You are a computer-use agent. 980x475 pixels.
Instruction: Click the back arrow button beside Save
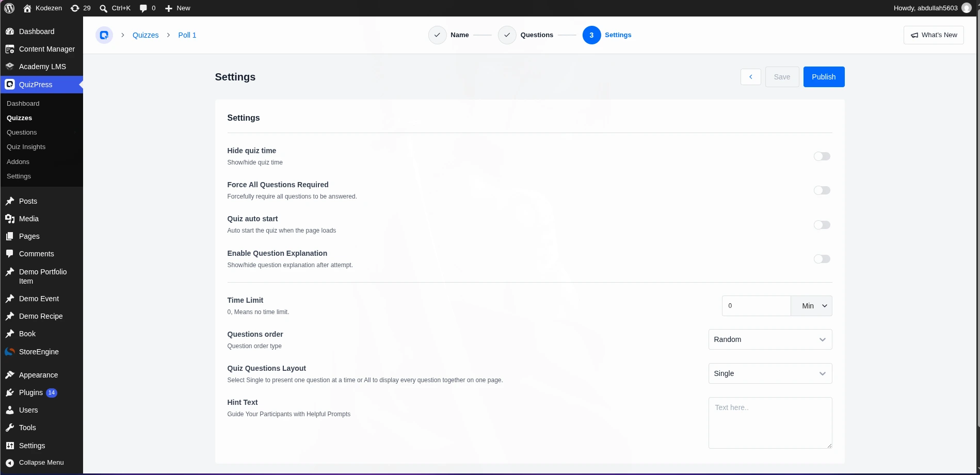tap(751, 77)
